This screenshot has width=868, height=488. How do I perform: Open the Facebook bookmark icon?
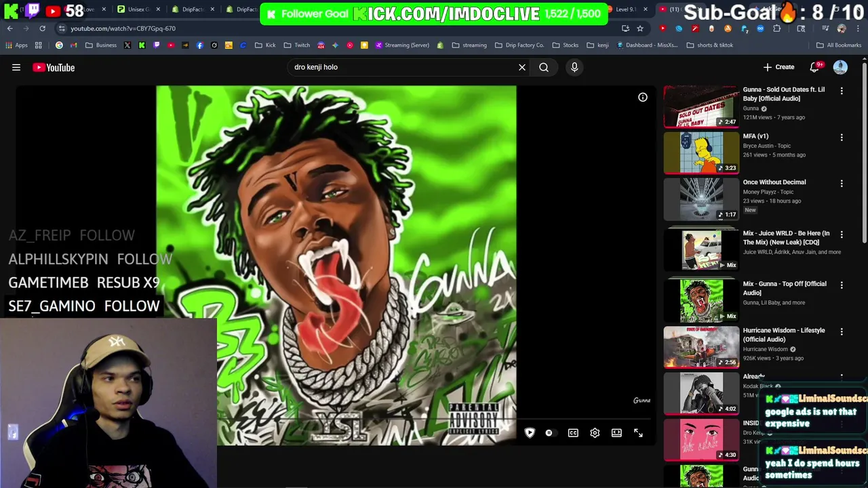[199, 45]
